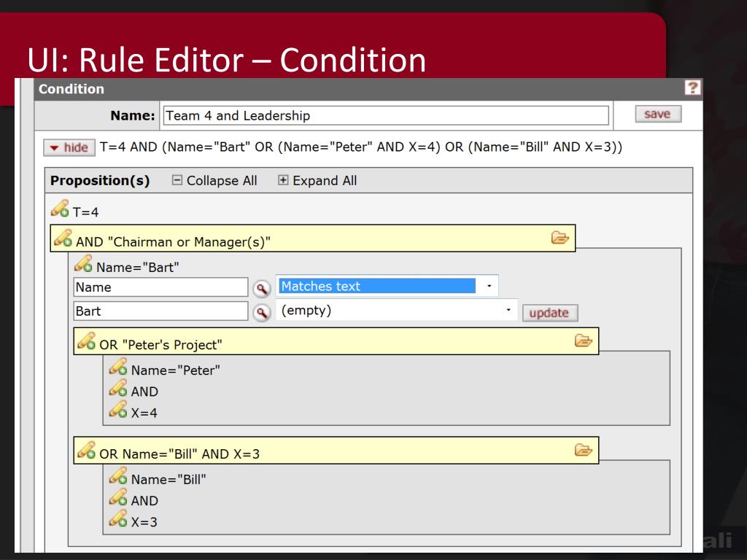The image size is (747, 560).
Task: Open folder icon on Chairman or Manager(s) row
Action: pos(560,238)
